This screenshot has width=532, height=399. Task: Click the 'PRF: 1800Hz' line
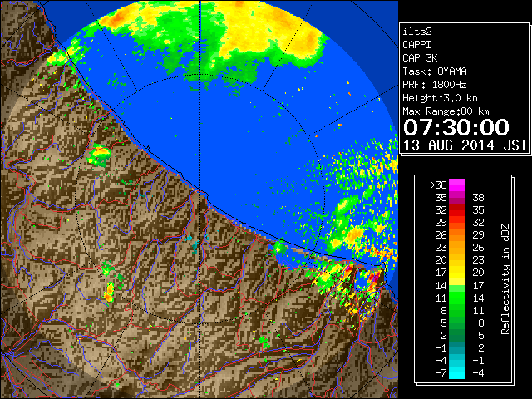[435, 85]
